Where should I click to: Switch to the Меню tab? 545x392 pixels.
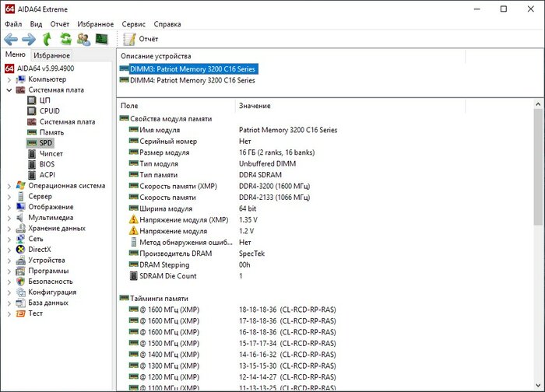[16, 54]
